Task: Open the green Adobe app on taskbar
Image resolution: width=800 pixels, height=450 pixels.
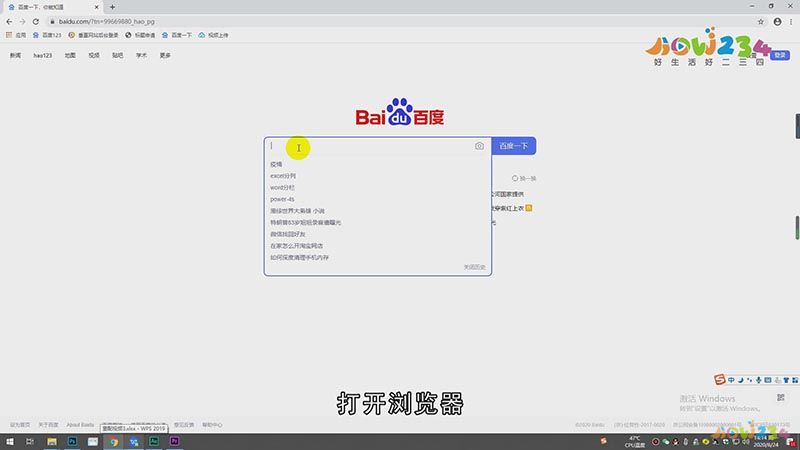Action: (154, 441)
